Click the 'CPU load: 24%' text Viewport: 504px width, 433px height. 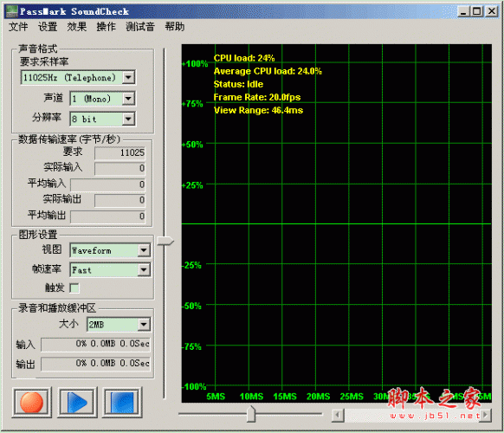244,58
